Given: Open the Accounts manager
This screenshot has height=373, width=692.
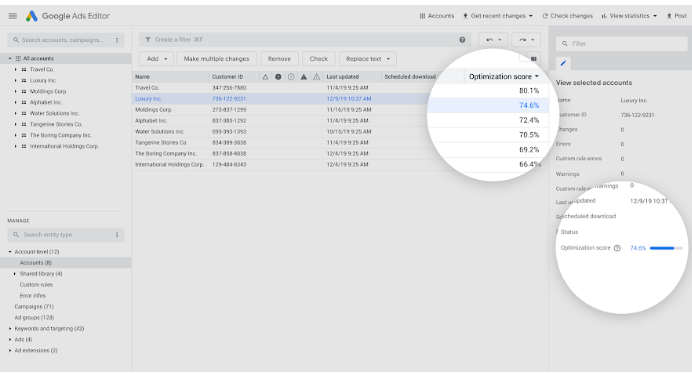Looking at the screenshot, I should coord(436,16).
